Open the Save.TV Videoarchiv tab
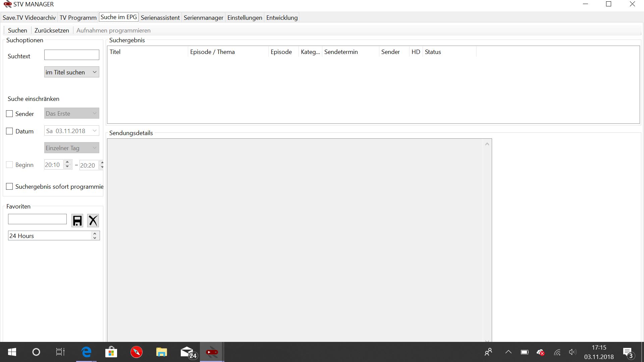The width and height of the screenshot is (644, 362). coord(29,18)
